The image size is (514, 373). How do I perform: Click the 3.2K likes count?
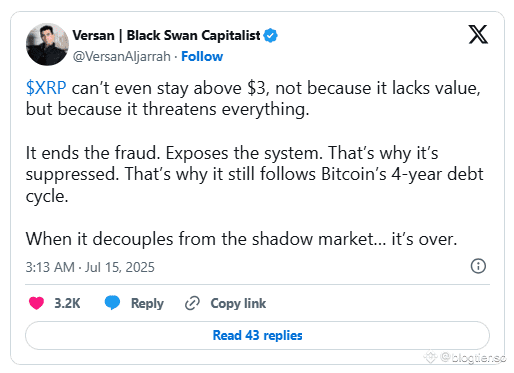pyautogui.click(x=67, y=303)
